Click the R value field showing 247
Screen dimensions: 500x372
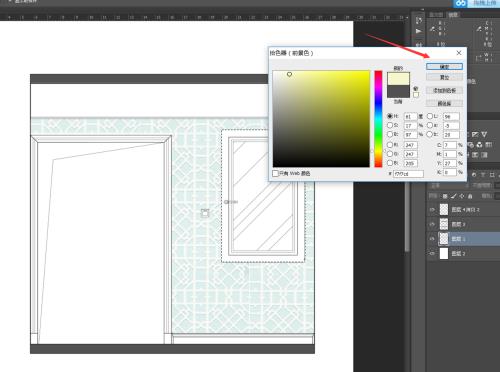pyautogui.click(x=411, y=145)
